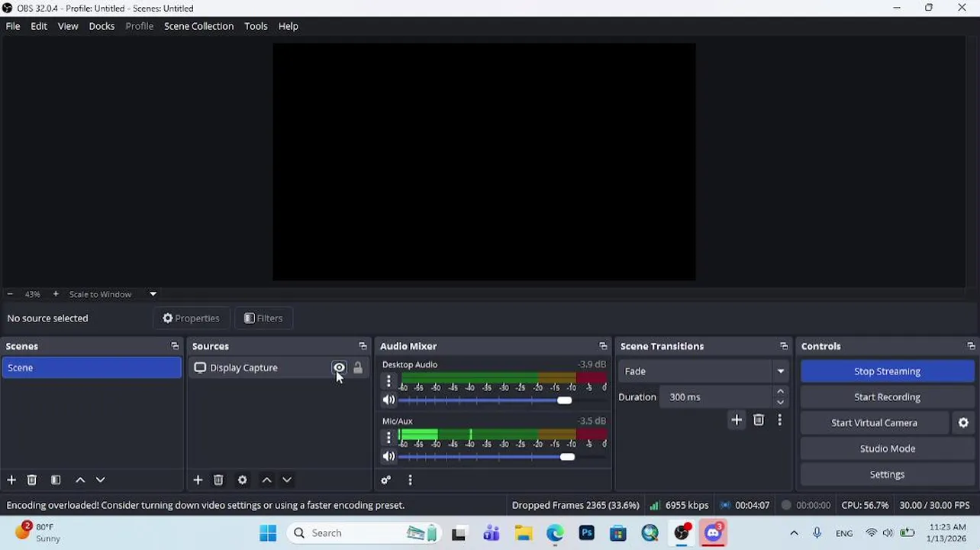Open File Explorer from taskbar
Viewport: 980px width, 550px height.
tap(523, 533)
